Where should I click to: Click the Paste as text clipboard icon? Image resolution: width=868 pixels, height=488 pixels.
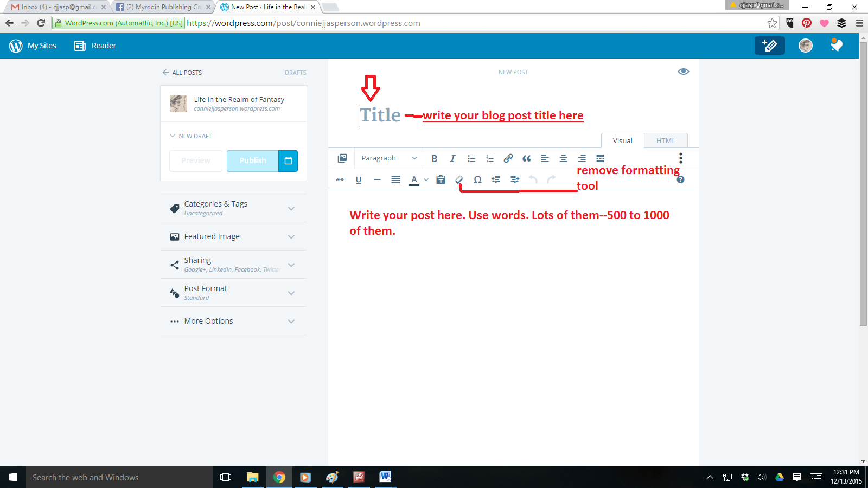441,179
